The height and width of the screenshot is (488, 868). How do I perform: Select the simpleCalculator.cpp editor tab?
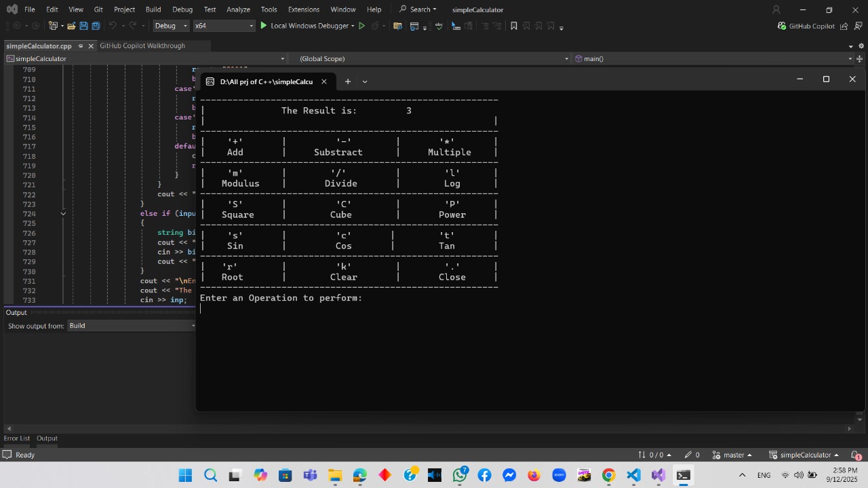click(39, 46)
